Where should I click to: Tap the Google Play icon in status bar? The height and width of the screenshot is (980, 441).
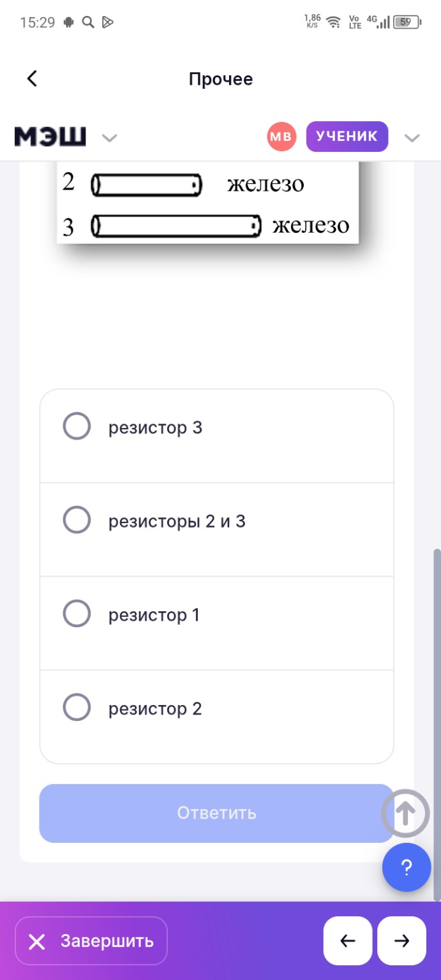pyautogui.click(x=108, y=22)
